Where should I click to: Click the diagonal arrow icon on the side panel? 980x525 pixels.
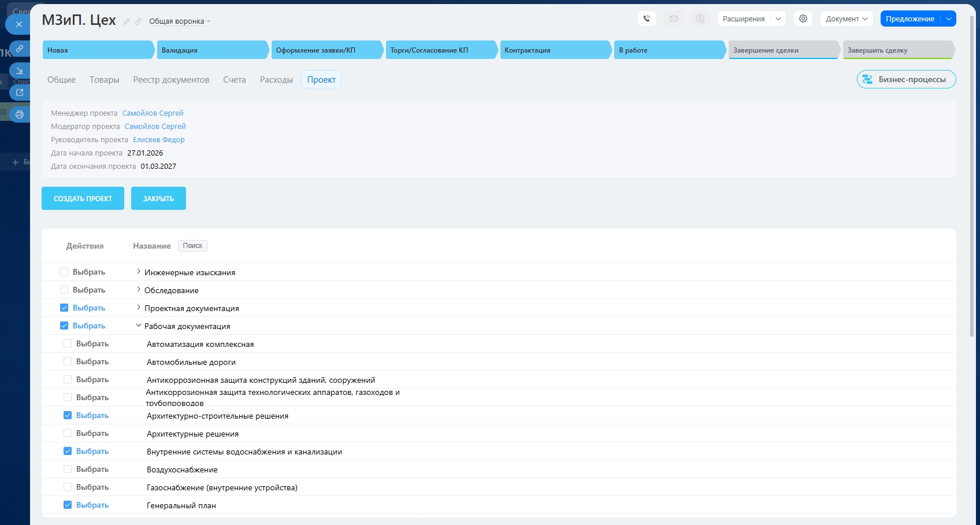20,71
